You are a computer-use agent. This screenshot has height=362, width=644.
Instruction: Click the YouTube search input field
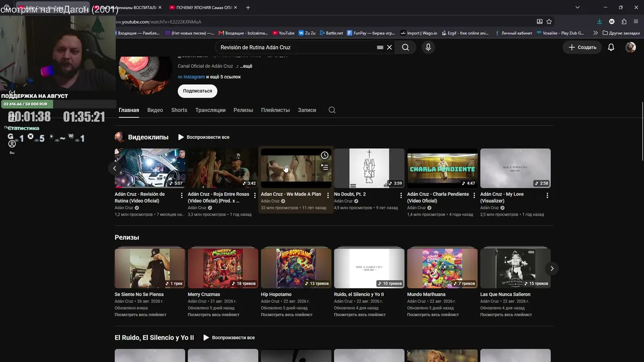pos(297,47)
